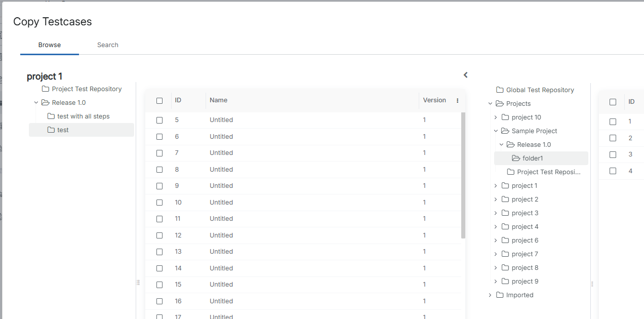Switch to the Search tab

pyautogui.click(x=107, y=45)
